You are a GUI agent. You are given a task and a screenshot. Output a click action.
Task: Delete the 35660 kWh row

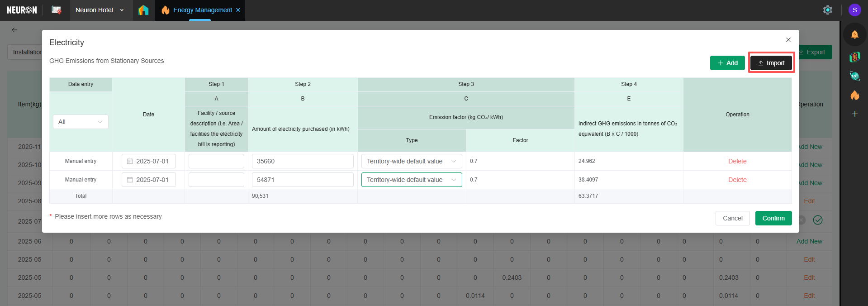point(737,161)
